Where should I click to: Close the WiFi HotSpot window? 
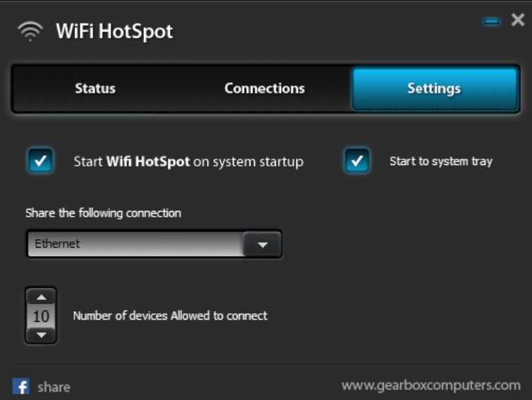518,20
